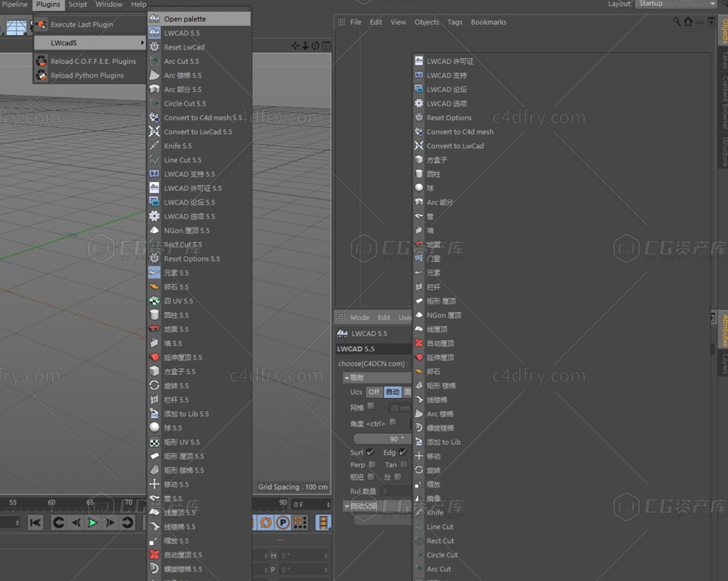Select Reset LwCad in the plugin menu
Viewport: 728px width, 581px height.
(199, 47)
